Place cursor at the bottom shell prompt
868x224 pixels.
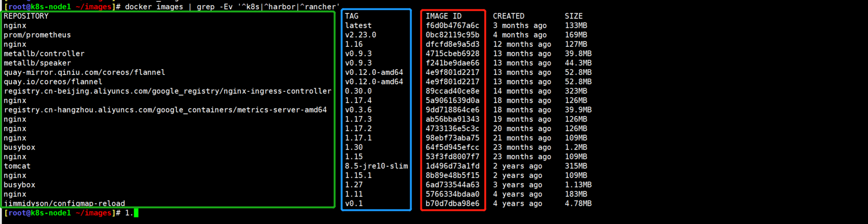pyautogui.click(x=136, y=213)
